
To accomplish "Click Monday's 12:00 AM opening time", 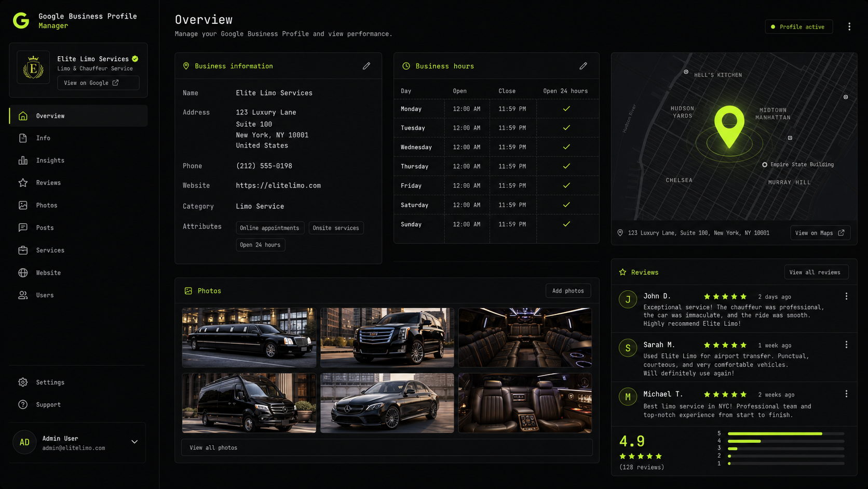I will [467, 109].
